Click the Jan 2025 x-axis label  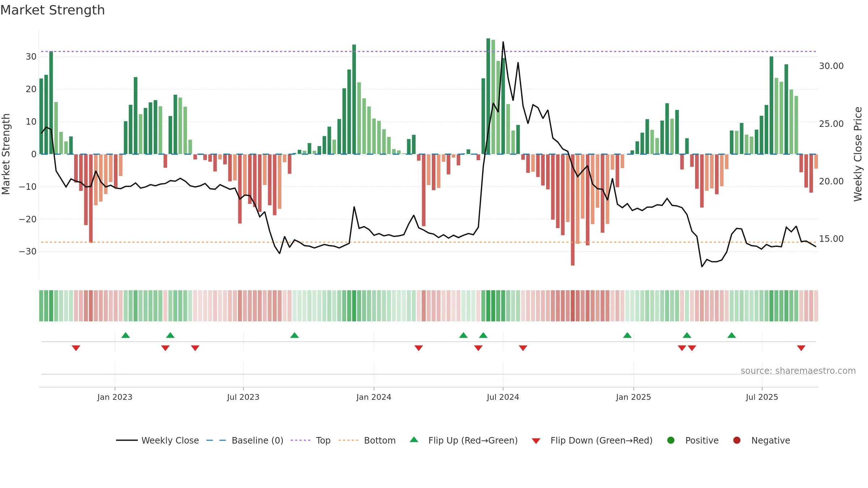633,397
